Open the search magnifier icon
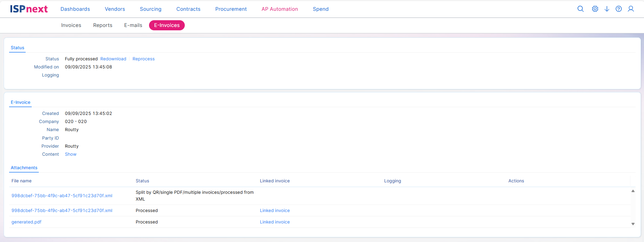Viewport: 644px width, 242px height. [580, 9]
